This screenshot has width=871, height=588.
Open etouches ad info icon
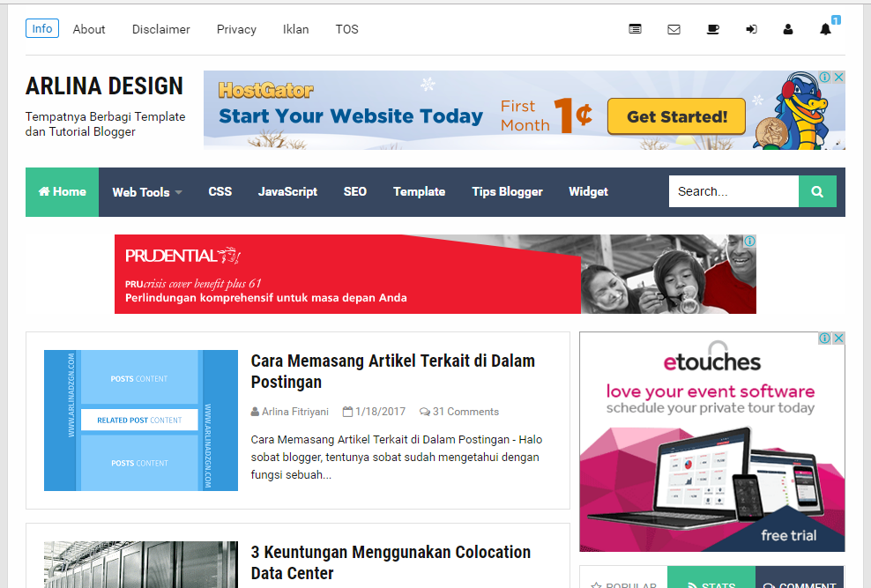pyautogui.click(x=825, y=338)
